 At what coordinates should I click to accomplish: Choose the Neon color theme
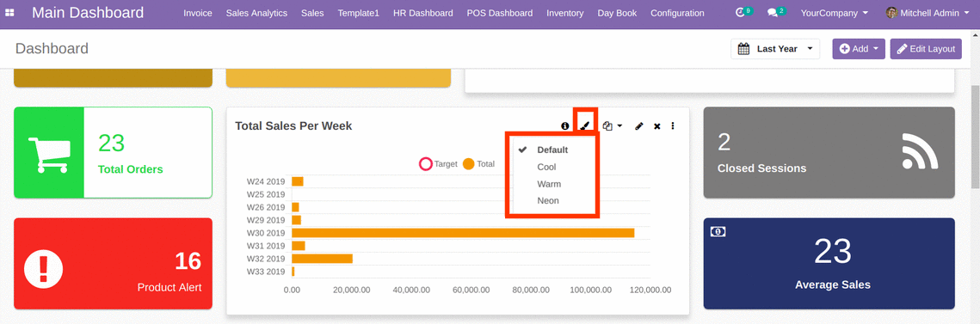[548, 201]
